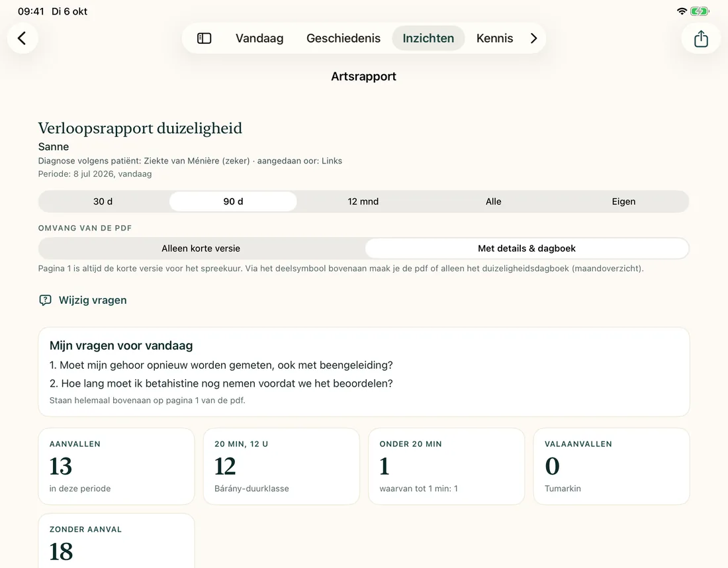Click the status bar date Di 6 okt

tap(69, 11)
